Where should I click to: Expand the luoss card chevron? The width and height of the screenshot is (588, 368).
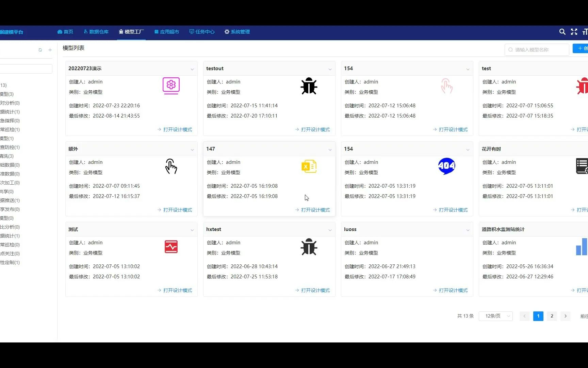(x=468, y=230)
